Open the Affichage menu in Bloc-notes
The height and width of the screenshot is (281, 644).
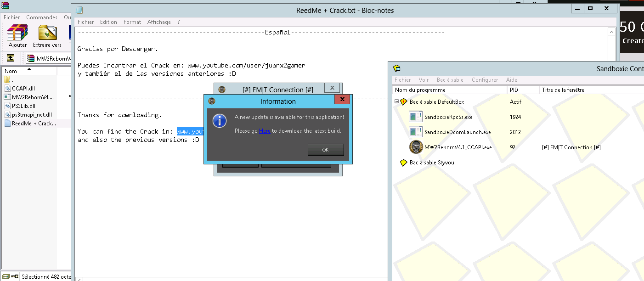(159, 22)
